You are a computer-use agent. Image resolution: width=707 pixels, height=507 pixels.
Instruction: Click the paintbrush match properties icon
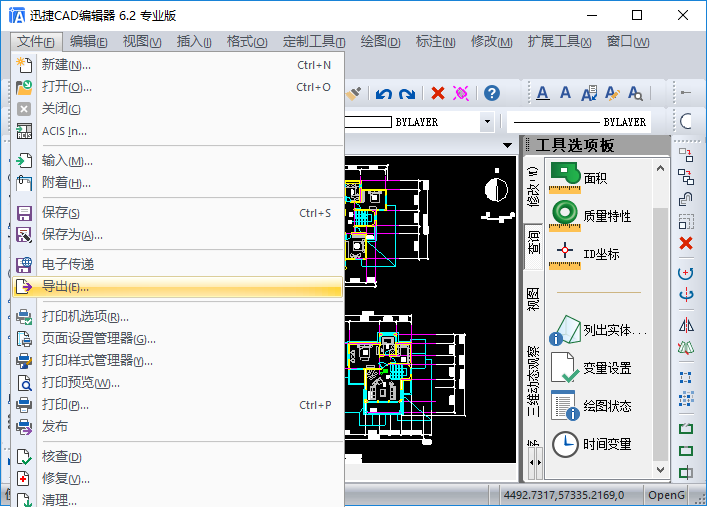354,93
